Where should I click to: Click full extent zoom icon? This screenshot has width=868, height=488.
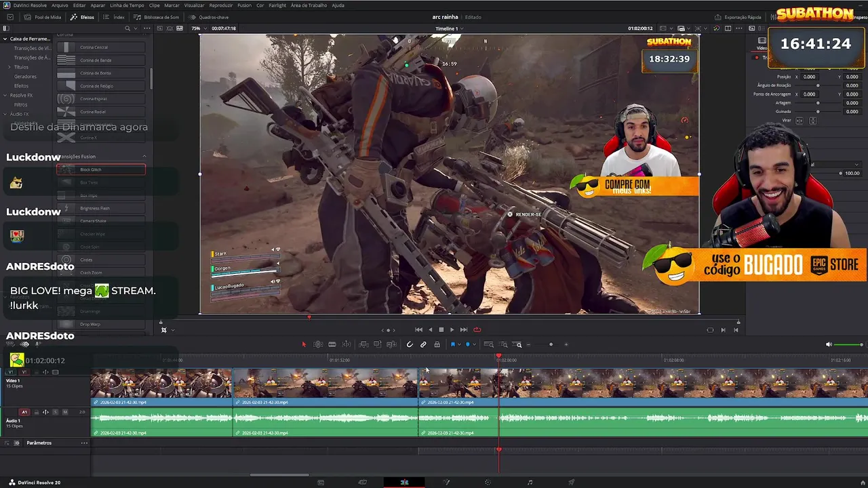tap(489, 344)
